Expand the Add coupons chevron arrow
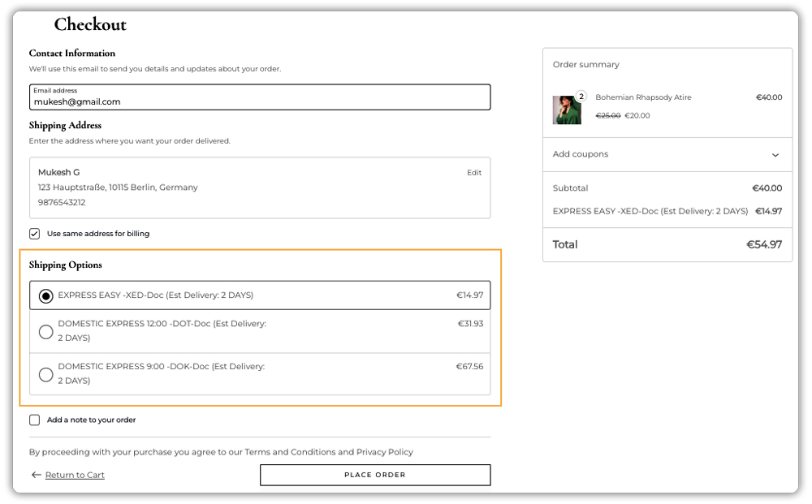The image size is (812, 504). (x=775, y=155)
